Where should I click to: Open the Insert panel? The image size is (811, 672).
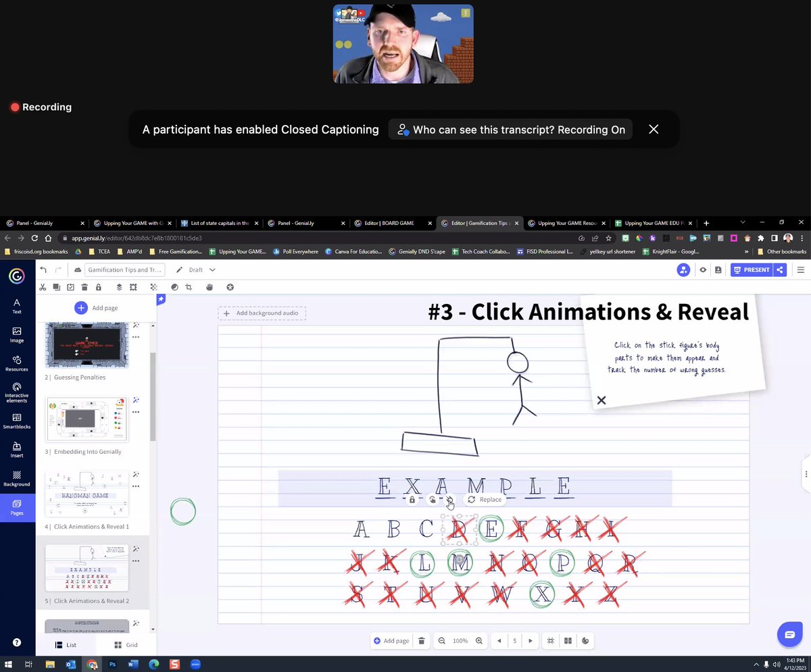coord(17,450)
